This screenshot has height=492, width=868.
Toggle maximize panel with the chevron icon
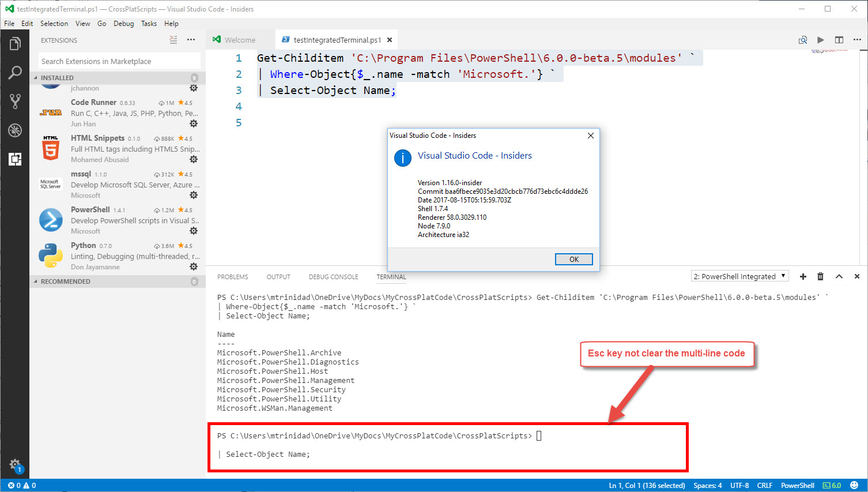[839, 276]
